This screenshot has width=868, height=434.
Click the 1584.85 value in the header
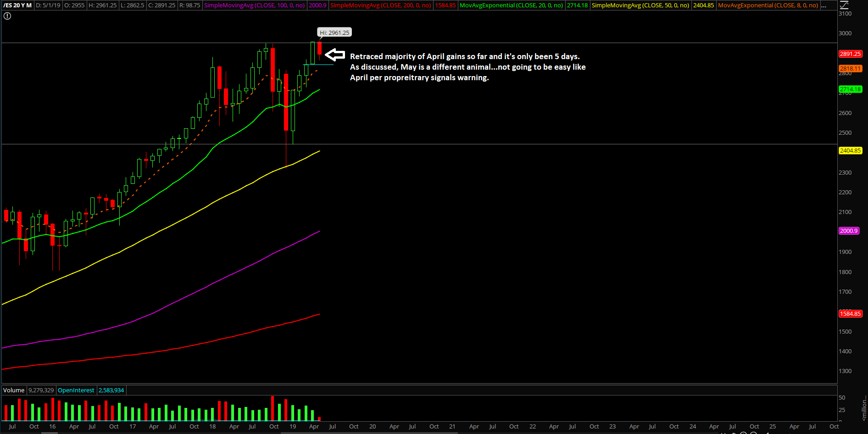pyautogui.click(x=445, y=5)
